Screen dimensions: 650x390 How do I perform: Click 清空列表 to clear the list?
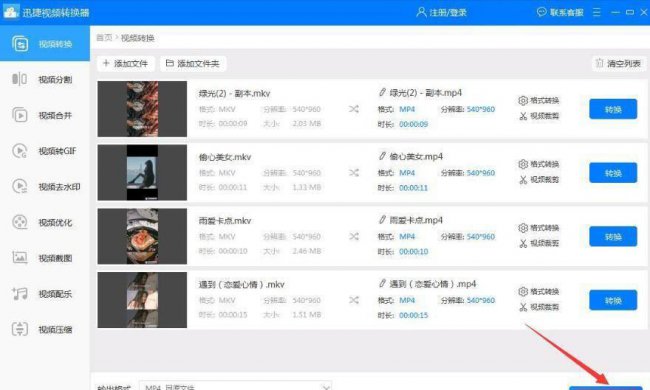pos(618,63)
